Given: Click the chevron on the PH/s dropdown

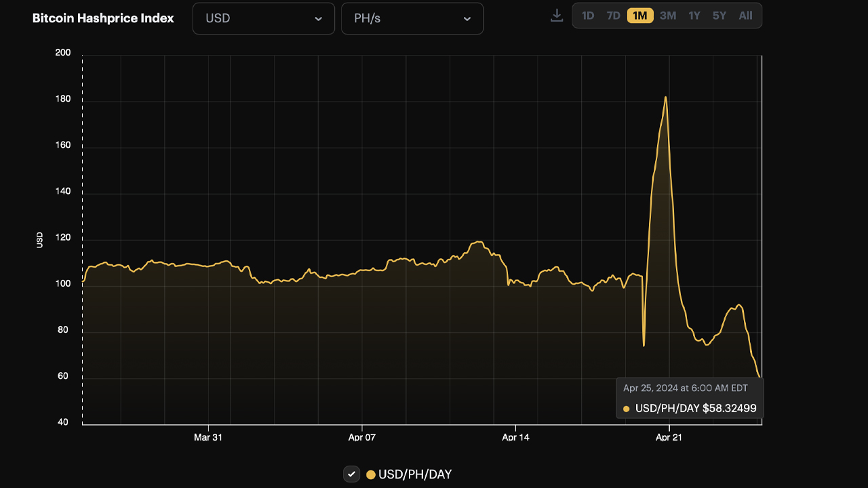Looking at the screenshot, I should tap(467, 18).
